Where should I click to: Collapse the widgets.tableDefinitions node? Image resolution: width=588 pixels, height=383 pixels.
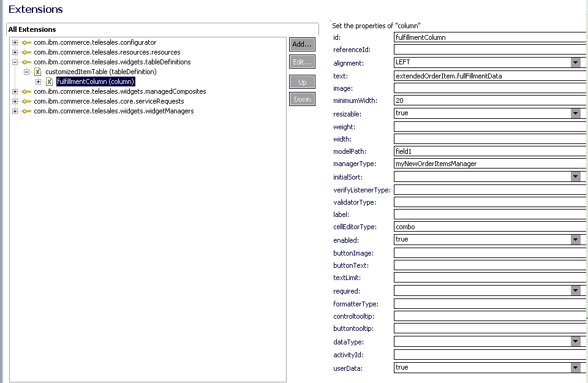(x=15, y=62)
